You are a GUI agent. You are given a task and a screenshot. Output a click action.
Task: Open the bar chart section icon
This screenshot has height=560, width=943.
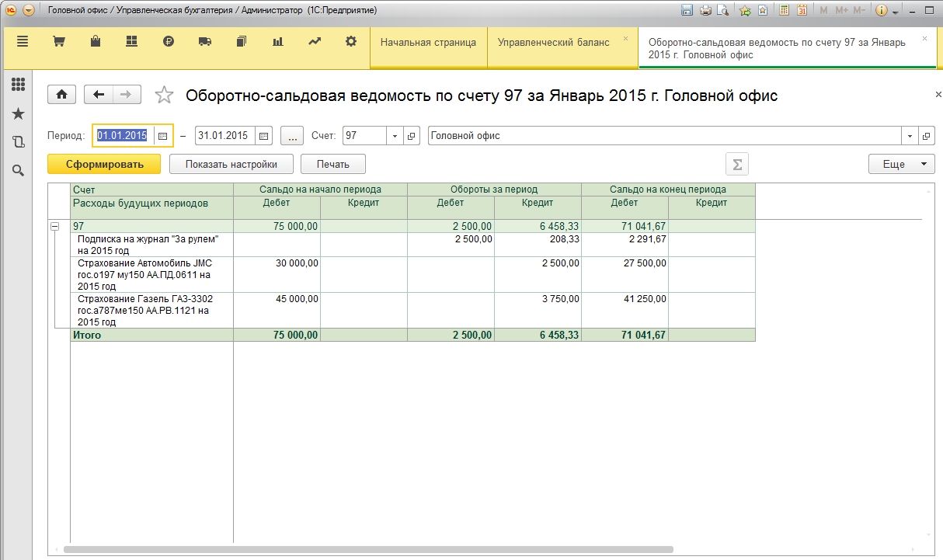click(277, 41)
